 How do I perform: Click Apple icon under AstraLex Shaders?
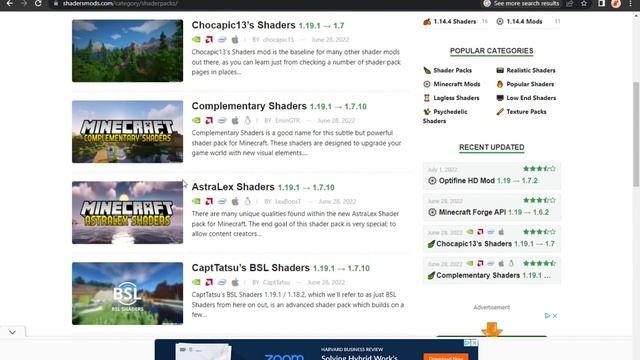coord(235,201)
